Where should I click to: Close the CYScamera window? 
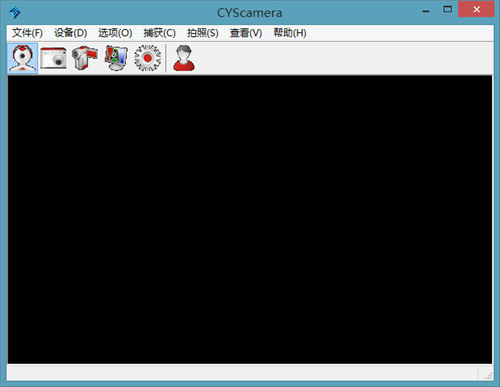476,9
